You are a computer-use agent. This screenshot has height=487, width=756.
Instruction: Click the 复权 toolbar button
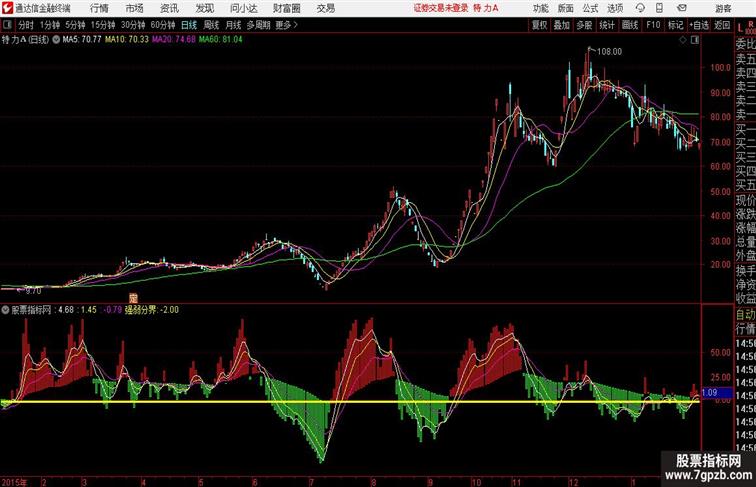tap(539, 25)
